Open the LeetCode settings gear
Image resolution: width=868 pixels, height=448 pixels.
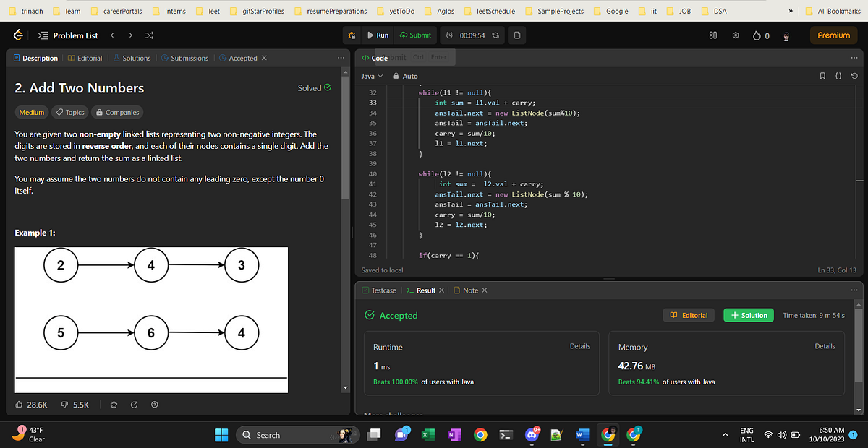pyautogui.click(x=736, y=35)
